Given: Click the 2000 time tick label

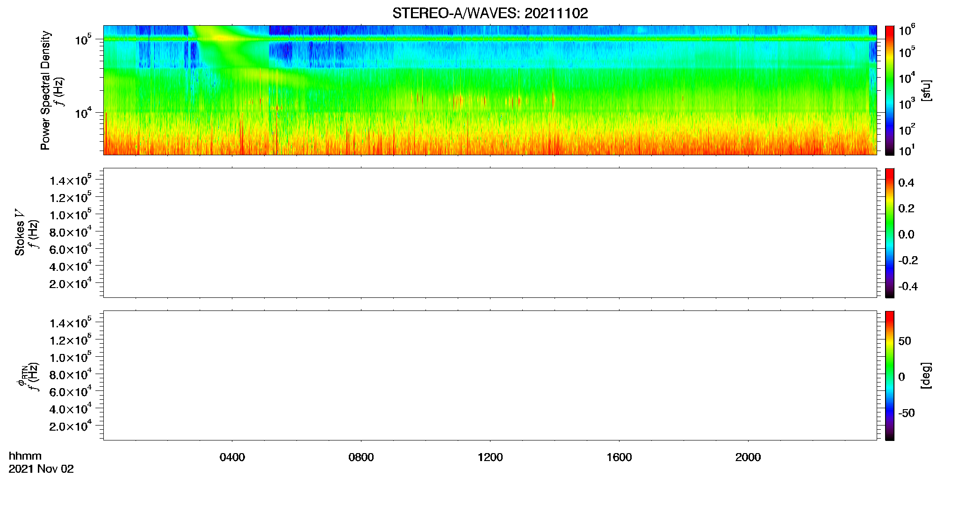Looking at the screenshot, I should [x=748, y=457].
